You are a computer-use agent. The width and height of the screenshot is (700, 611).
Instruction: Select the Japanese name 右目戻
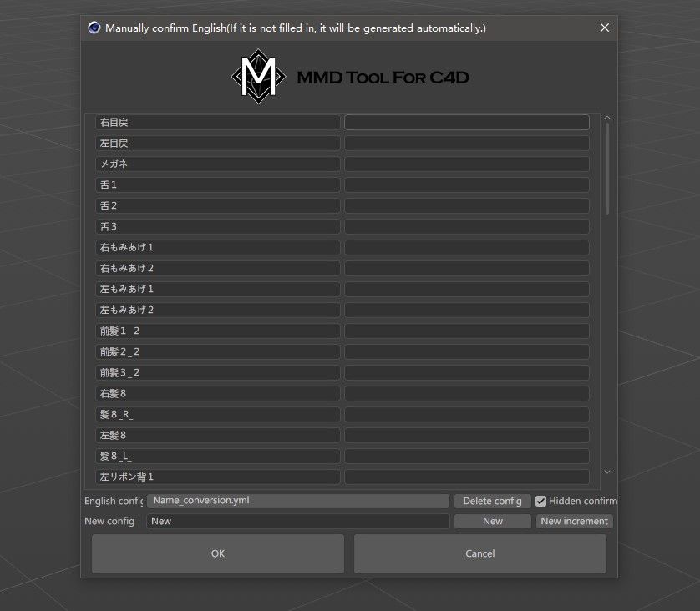(x=218, y=122)
